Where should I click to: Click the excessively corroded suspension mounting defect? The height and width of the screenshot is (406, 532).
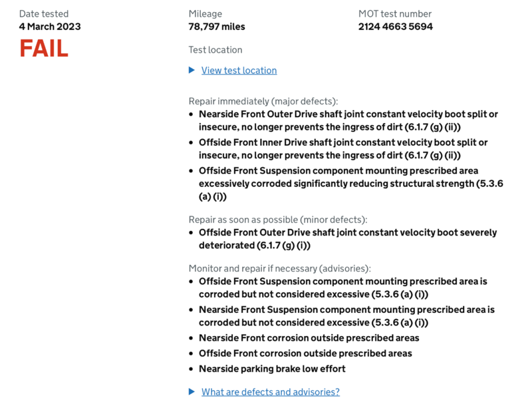[350, 184]
